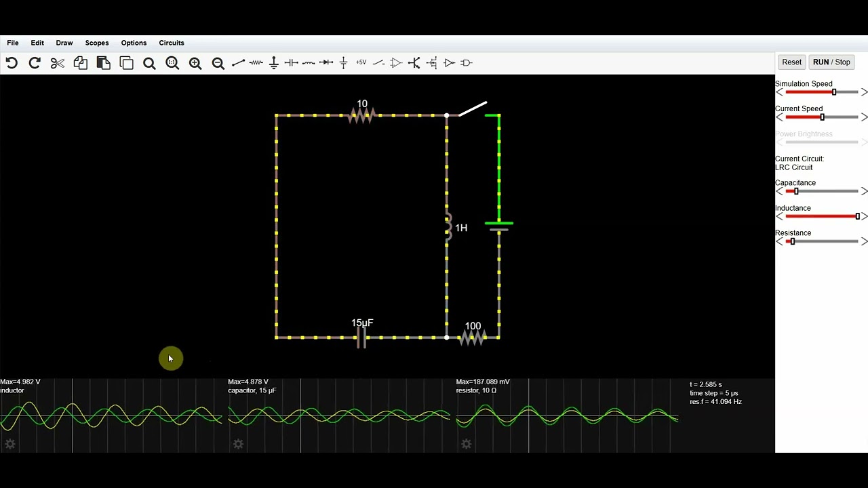This screenshot has height=488, width=868.
Task: Open the Scopes menu
Action: click(97, 43)
